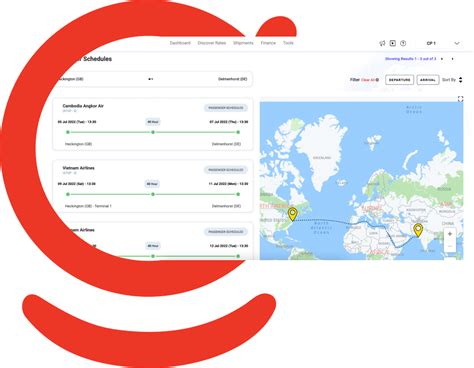Image resolution: width=474 pixels, height=368 pixels.
Task: Open the Tools menu
Action: 288,43
